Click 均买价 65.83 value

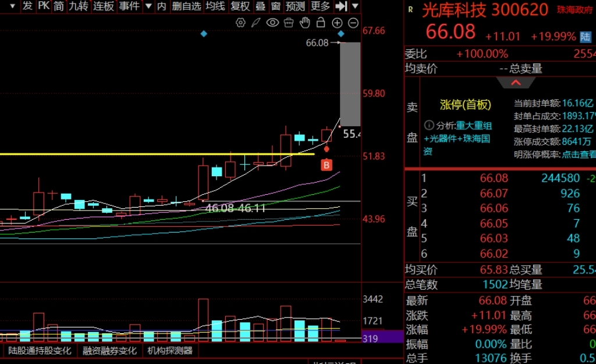coord(494,269)
